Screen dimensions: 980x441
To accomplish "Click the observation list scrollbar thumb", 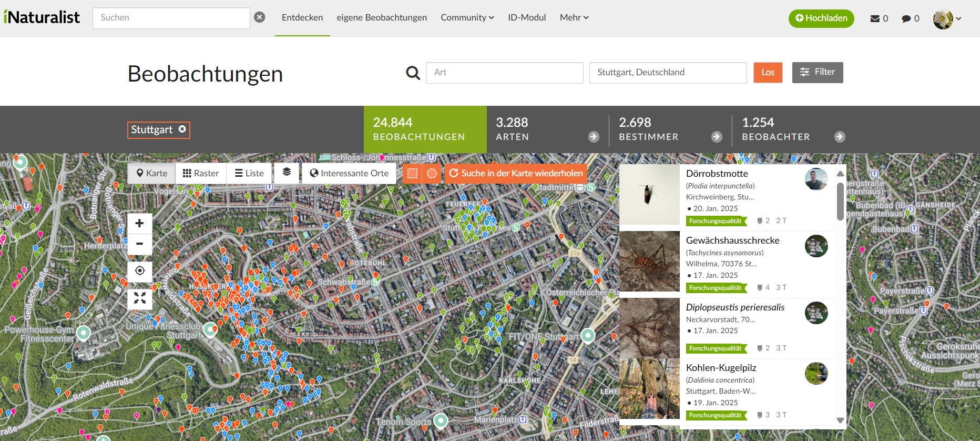I will coord(840,202).
